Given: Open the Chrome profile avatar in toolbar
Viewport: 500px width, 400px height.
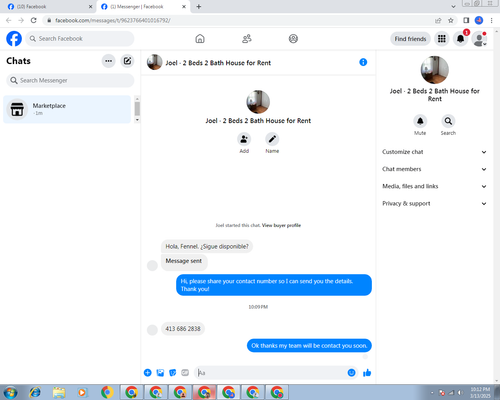Looking at the screenshot, I should pos(479,20).
